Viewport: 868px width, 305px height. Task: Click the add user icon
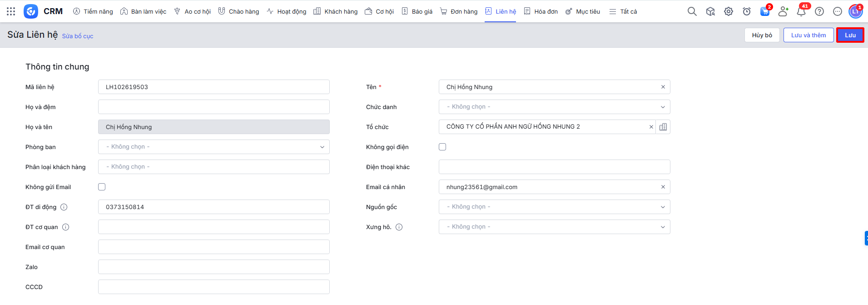783,11
